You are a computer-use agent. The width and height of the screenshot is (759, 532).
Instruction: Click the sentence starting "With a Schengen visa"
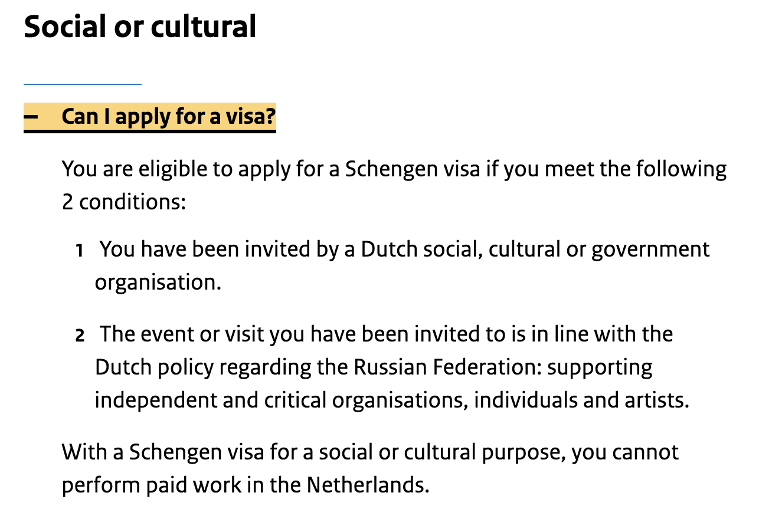coord(370,452)
